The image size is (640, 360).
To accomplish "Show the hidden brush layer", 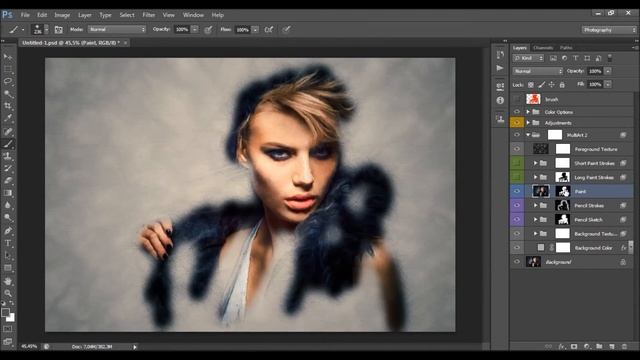I will coord(517,99).
